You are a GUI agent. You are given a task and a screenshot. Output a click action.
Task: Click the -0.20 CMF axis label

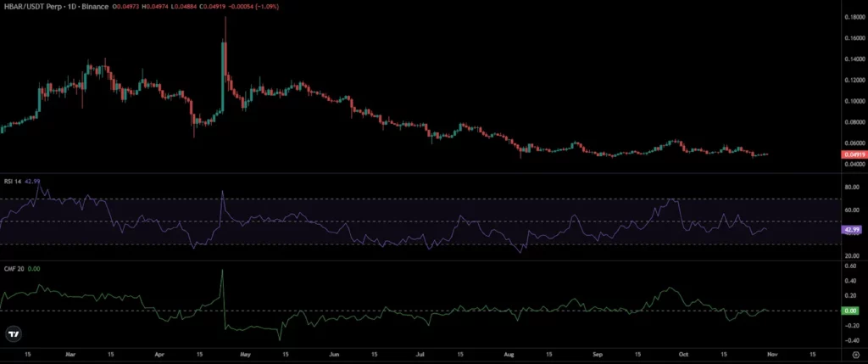coord(850,326)
